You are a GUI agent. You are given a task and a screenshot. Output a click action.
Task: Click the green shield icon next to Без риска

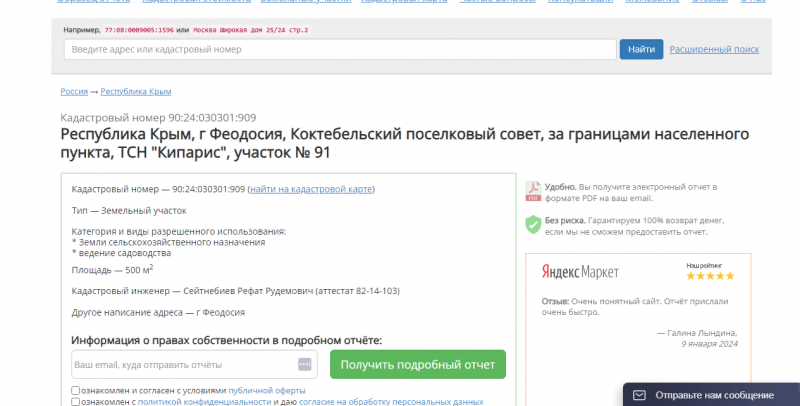(x=533, y=224)
